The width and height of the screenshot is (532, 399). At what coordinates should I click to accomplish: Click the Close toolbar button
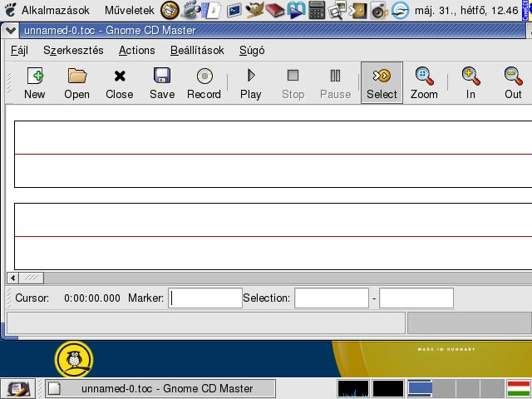point(119,82)
